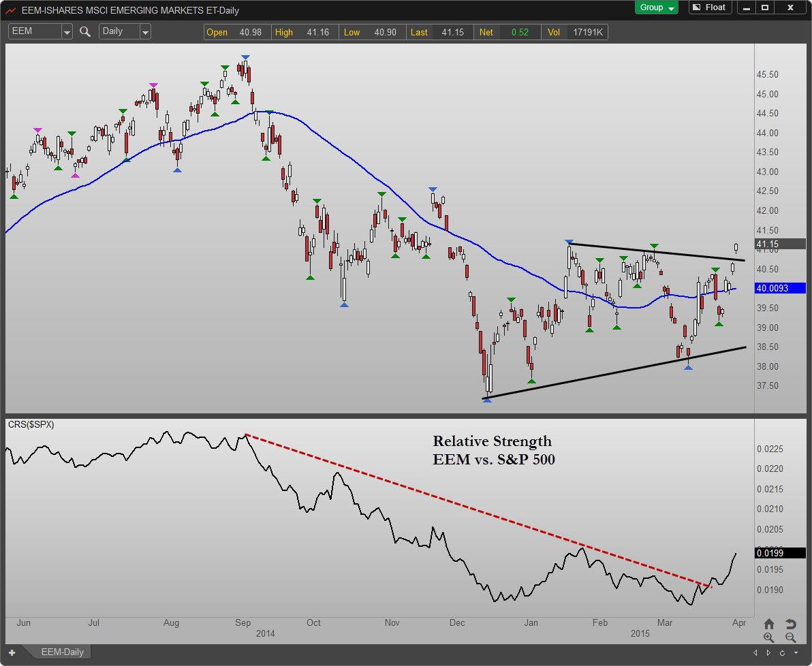Click the blue trough marker at October low

pyautogui.click(x=345, y=305)
